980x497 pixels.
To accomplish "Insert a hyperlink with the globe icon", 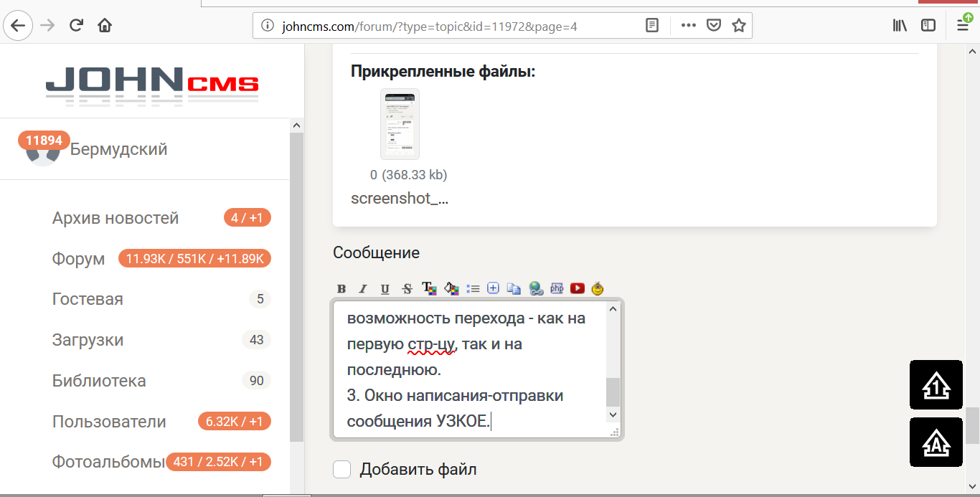I will (x=535, y=288).
